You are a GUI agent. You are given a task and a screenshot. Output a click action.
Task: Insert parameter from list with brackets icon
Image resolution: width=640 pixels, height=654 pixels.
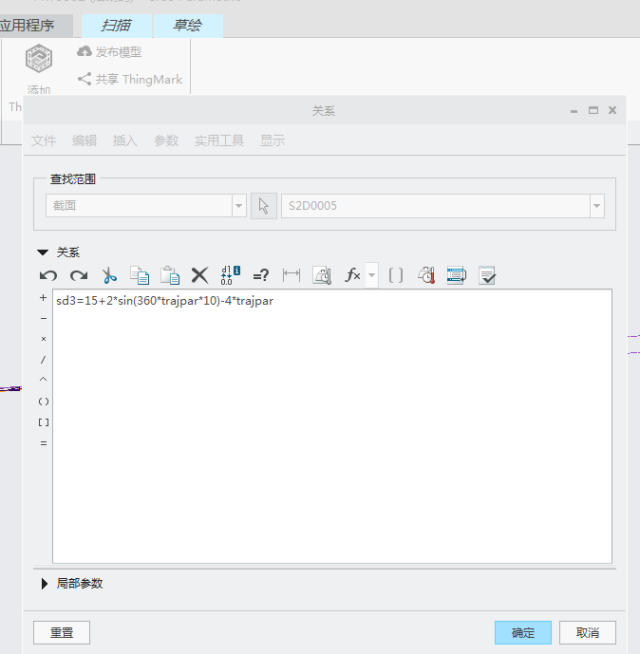396,276
